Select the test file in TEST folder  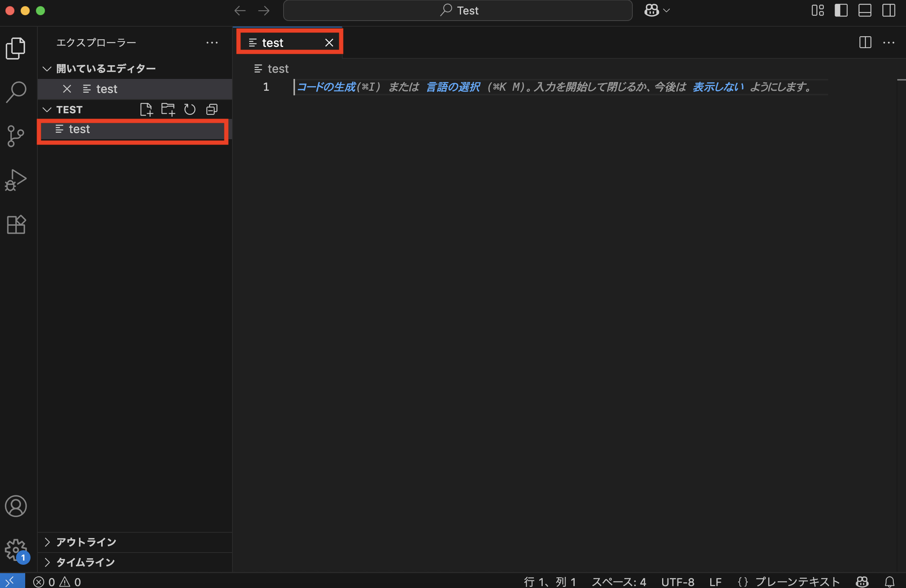coord(79,129)
